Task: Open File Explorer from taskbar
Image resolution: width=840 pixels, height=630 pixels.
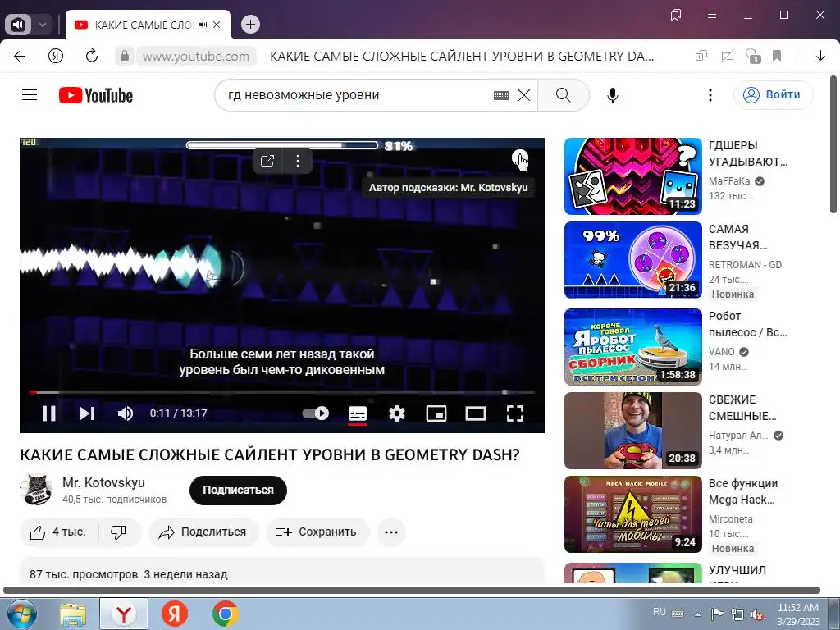Action: point(73,614)
